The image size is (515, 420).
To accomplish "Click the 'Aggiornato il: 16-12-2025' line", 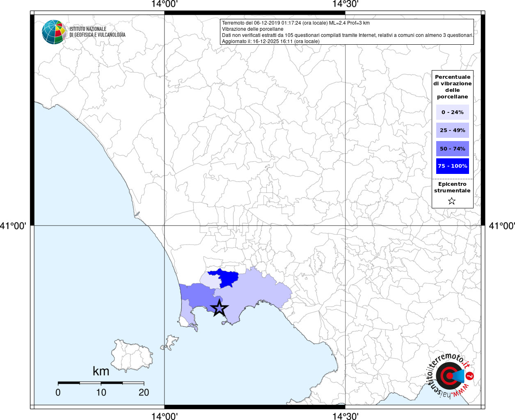I will [x=271, y=41].
